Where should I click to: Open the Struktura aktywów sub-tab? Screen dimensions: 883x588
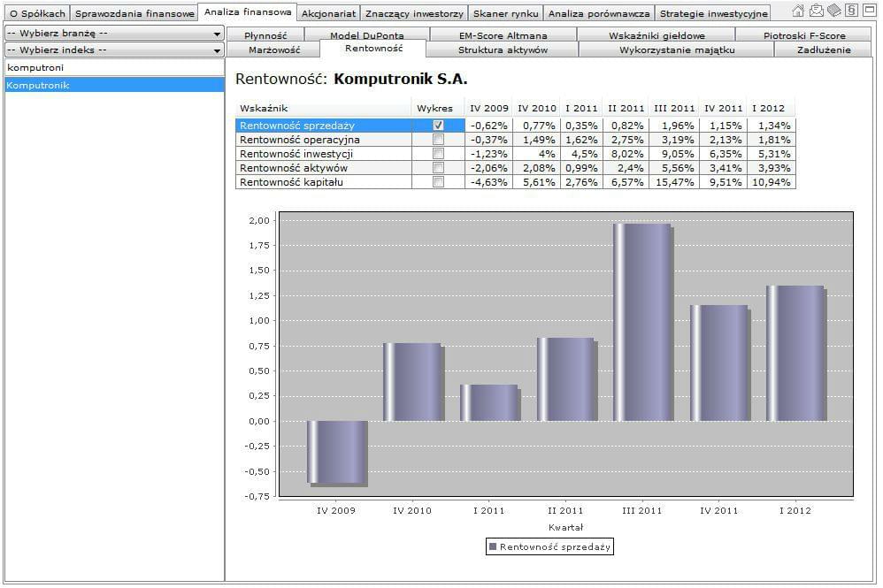(503, 50)
